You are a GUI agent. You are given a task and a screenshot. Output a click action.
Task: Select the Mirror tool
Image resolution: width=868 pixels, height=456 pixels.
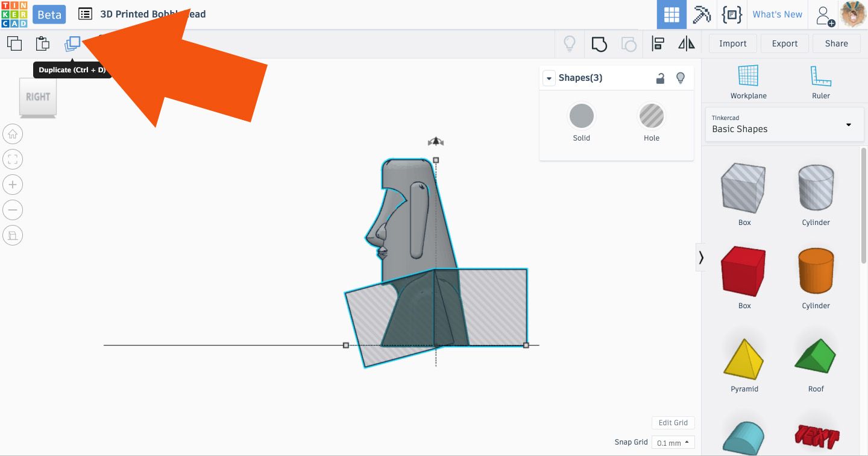click(686, 43)
